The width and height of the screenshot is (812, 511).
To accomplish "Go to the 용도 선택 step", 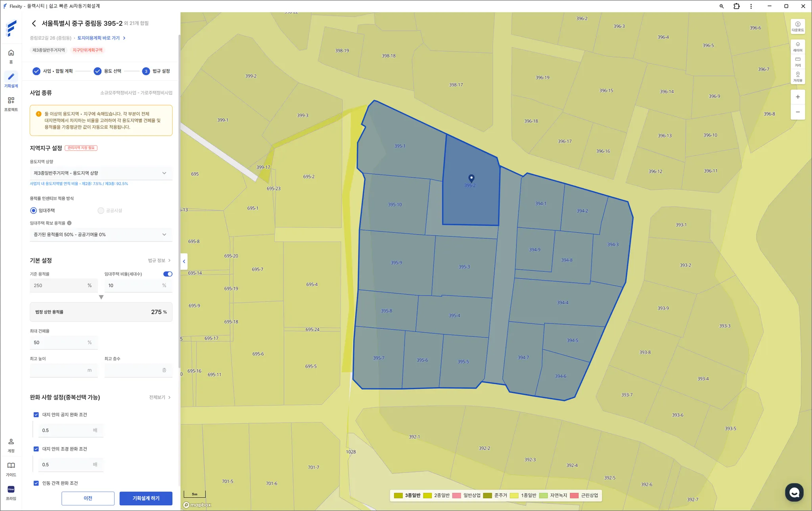I will coord(107,71).
